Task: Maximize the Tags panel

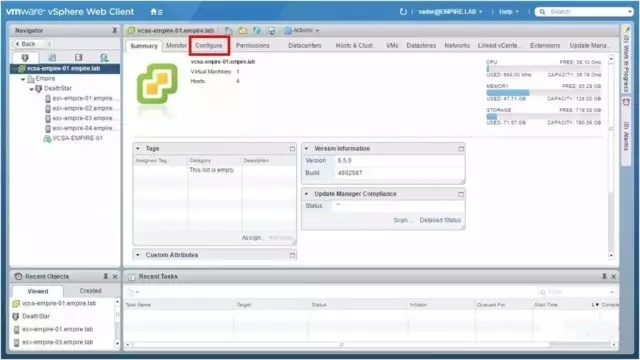Action: (x=292, y=149)
